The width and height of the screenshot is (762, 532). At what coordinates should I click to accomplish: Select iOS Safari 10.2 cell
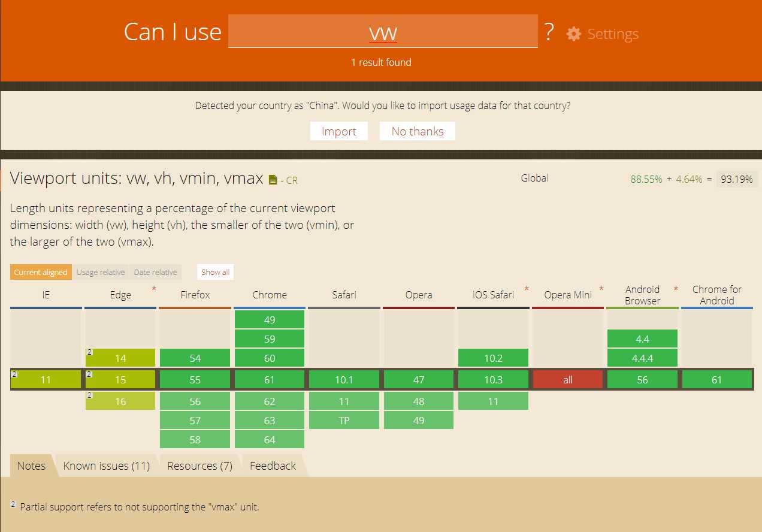click(493, 358)
